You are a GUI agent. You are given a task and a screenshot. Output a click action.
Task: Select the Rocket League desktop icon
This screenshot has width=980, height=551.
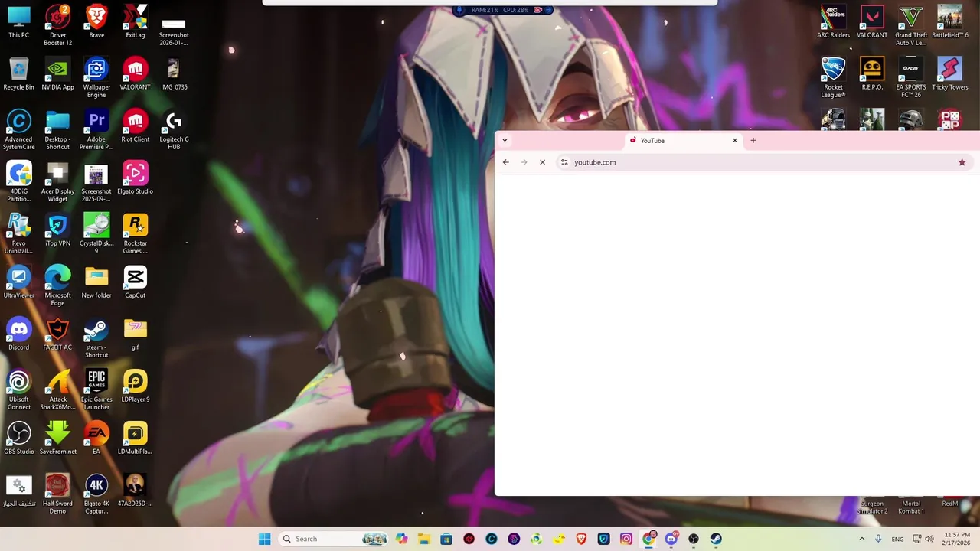pos(833,77)
